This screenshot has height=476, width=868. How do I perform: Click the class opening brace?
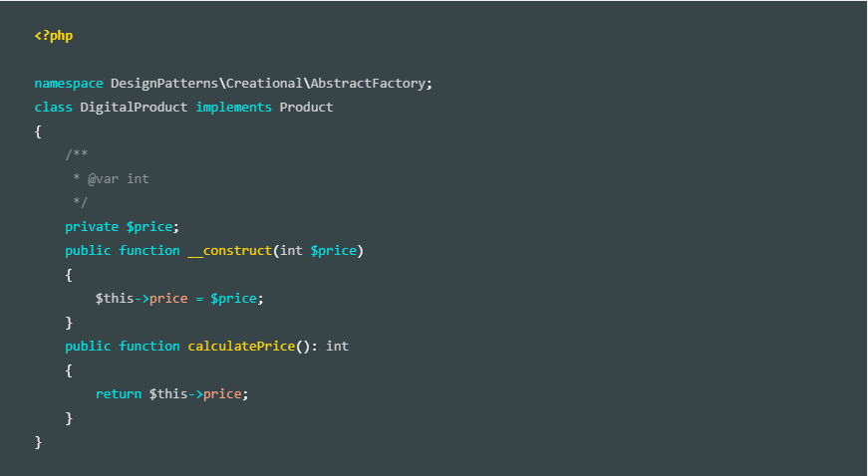38,131
